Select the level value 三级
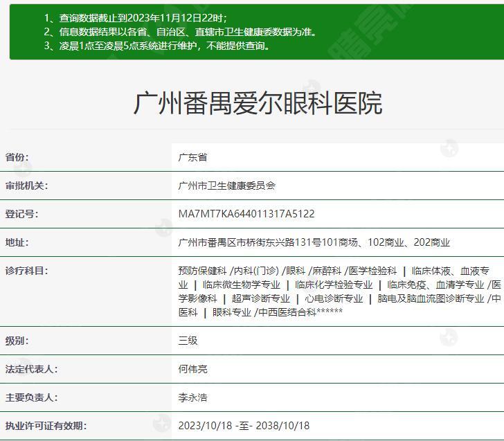This screenshot has height=441, width=504. [188, 341]
